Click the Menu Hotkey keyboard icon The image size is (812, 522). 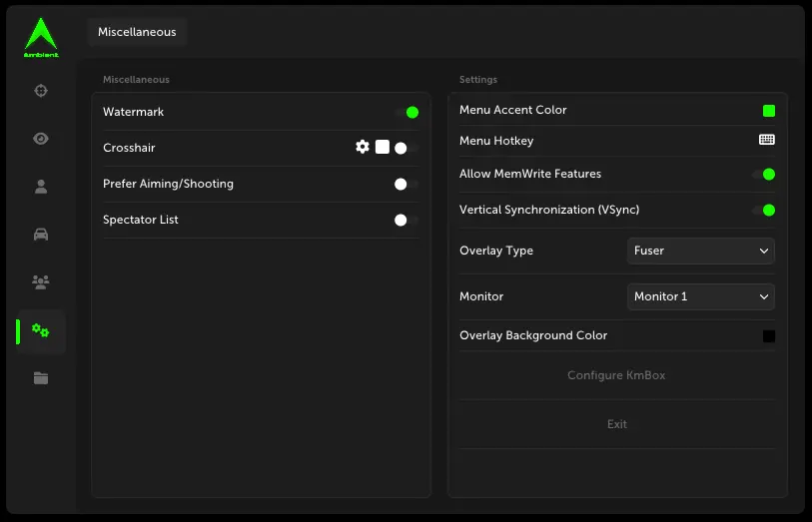(767, 141)
